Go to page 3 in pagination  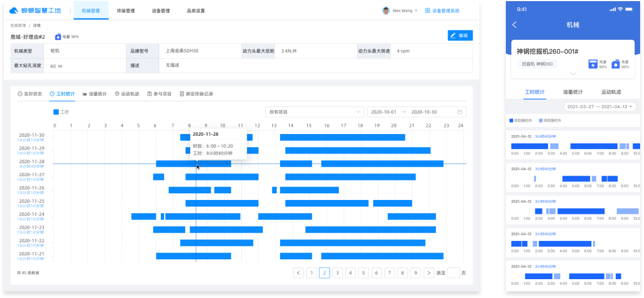coord(337,273)
